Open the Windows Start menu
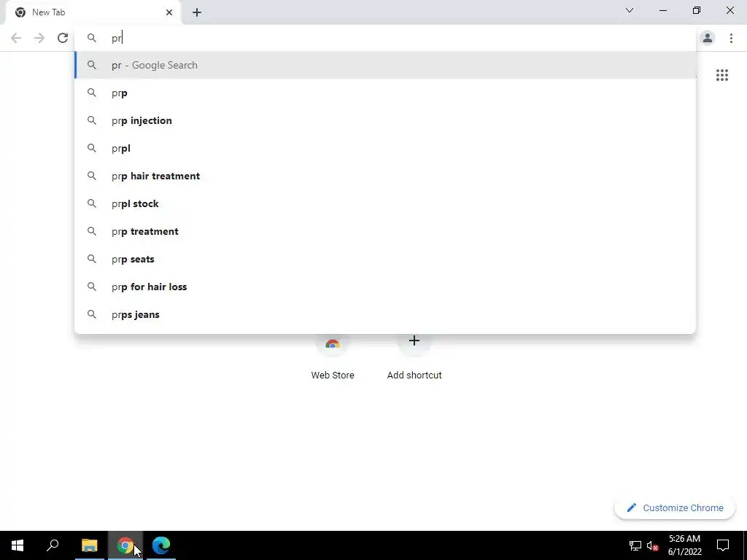 point(18,545)
